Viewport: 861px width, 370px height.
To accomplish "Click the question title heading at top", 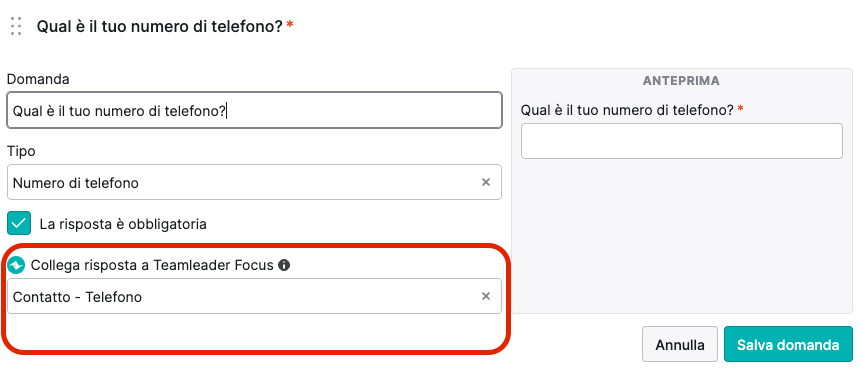I will 159,26.
